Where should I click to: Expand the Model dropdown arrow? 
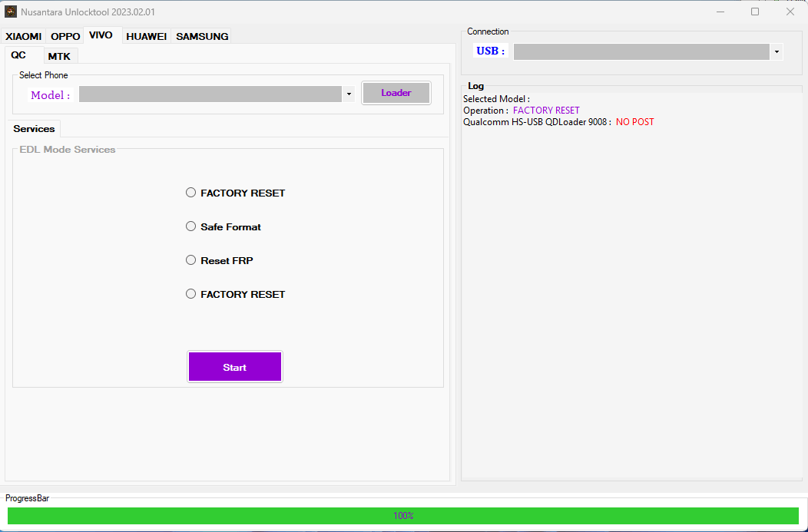349,93
